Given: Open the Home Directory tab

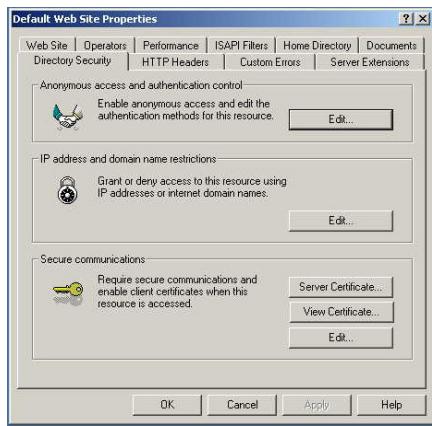Looking at the screenshot, I should (317, 45).
